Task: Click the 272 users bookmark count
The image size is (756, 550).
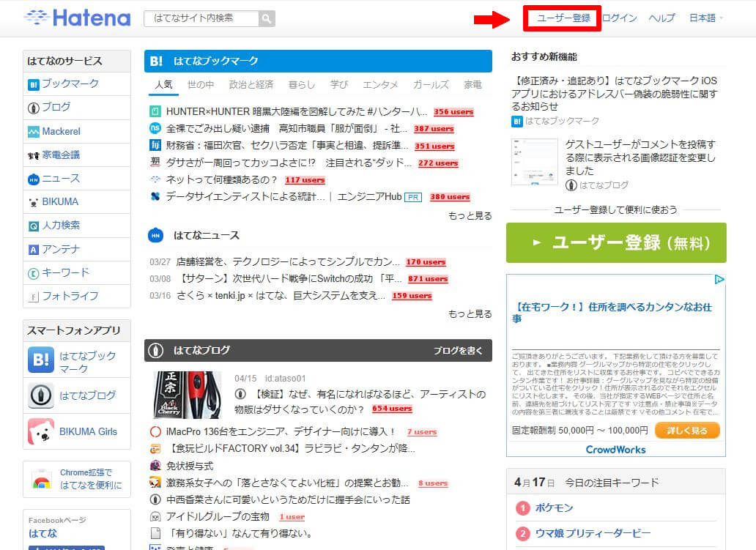Action: click(x=438, y=163)
